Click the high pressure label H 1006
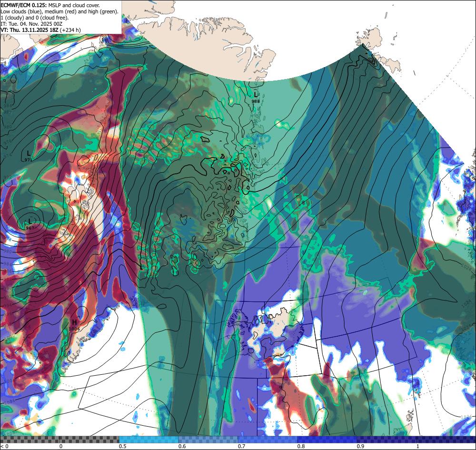 [x=74, y=325]
